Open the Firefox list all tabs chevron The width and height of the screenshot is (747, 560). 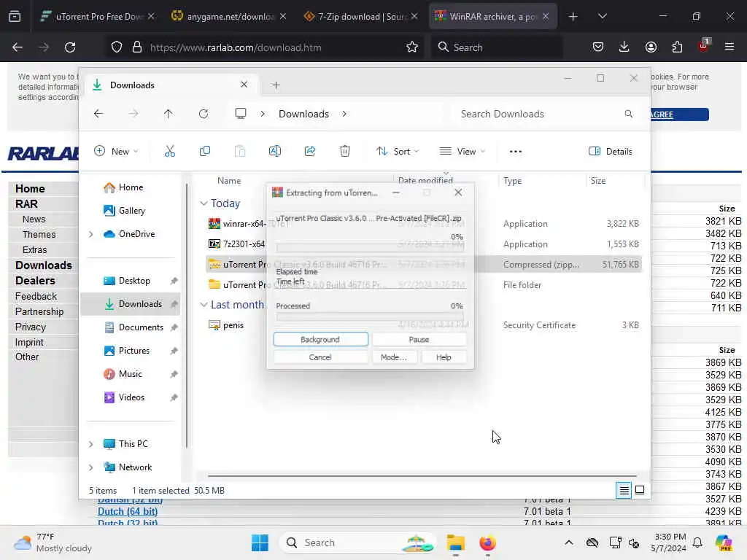(x=602, y=16)
